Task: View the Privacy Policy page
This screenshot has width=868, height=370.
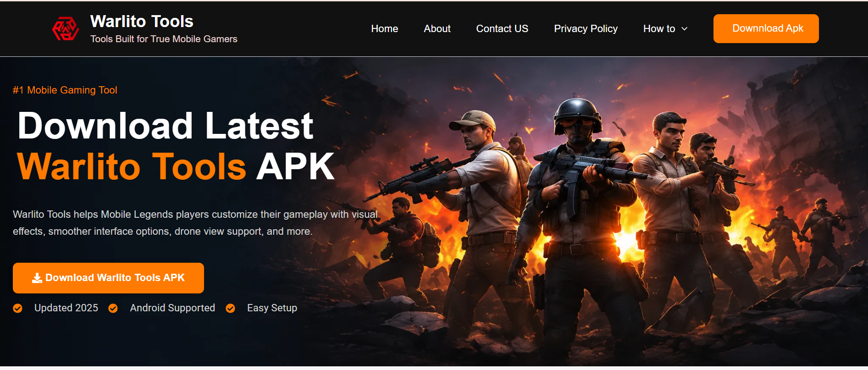Action: [x=586, y=28]
